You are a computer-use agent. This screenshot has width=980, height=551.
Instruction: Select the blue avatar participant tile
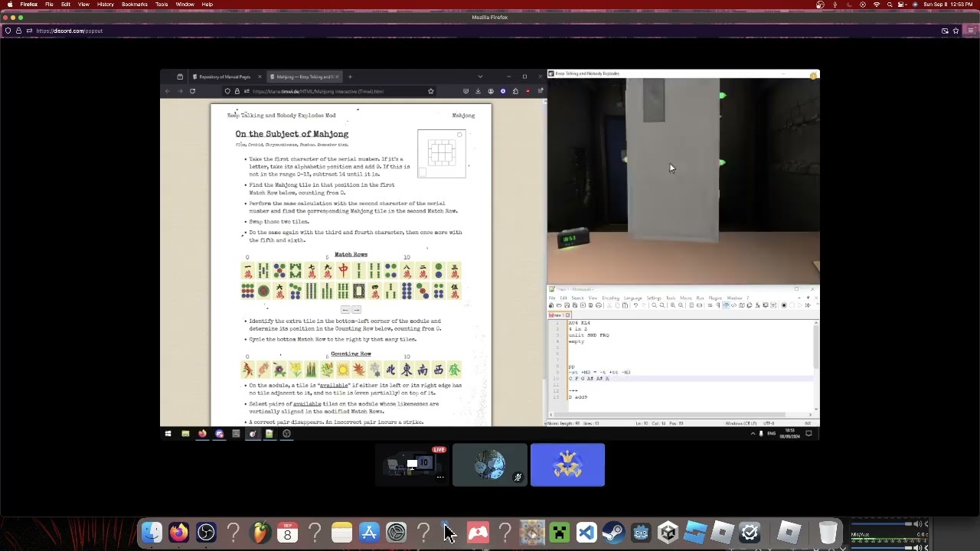pyautogui.click(x=567, y=465)
